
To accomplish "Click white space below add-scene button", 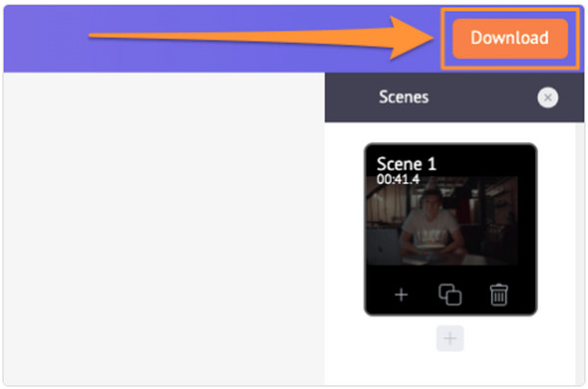I will click(450, 369).
